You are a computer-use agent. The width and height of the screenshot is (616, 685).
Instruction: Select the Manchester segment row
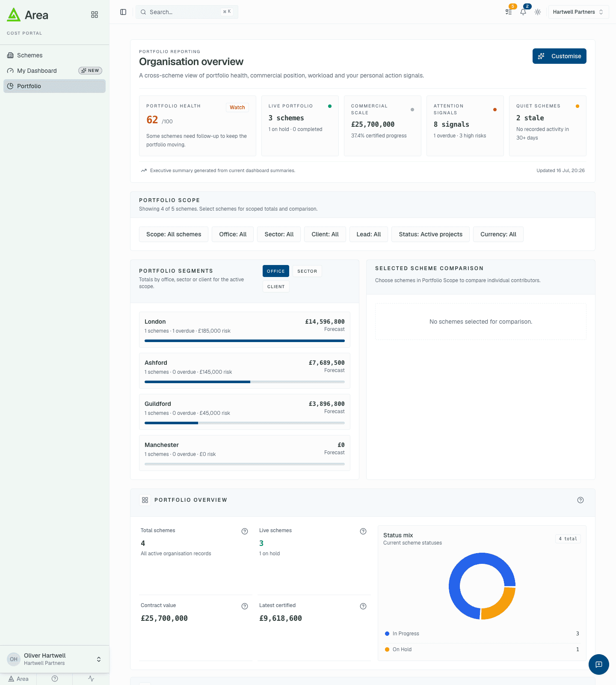tap(245, 453)
